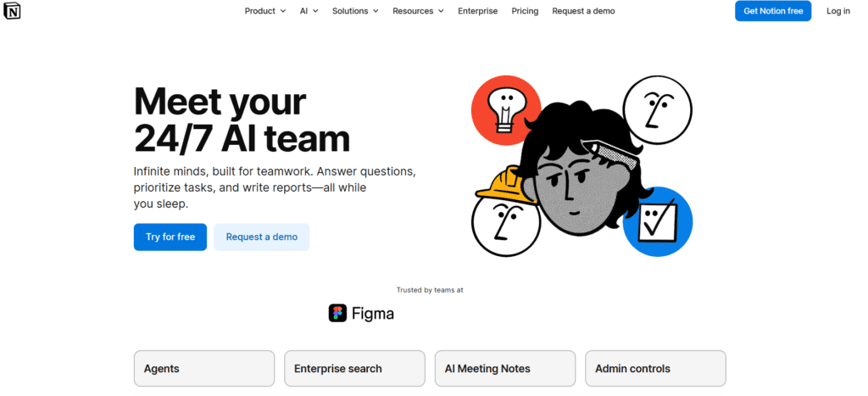Click the Notion logo icon

point(12,11)
